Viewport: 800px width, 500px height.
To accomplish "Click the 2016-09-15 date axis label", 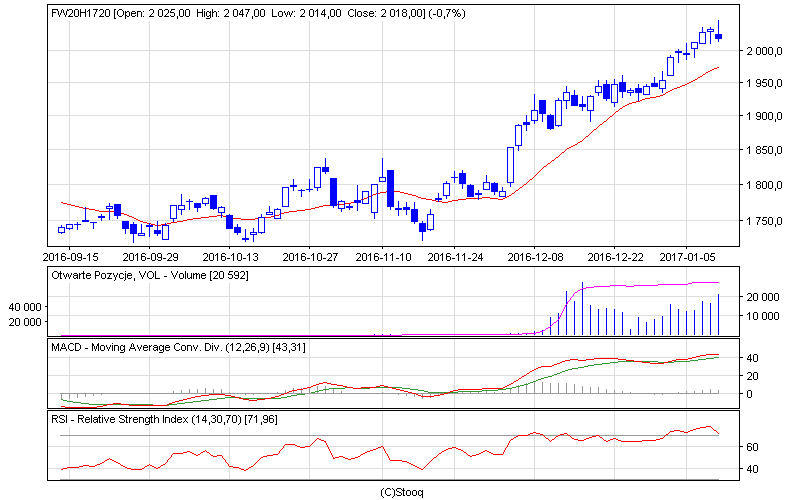I will [70, 257].
